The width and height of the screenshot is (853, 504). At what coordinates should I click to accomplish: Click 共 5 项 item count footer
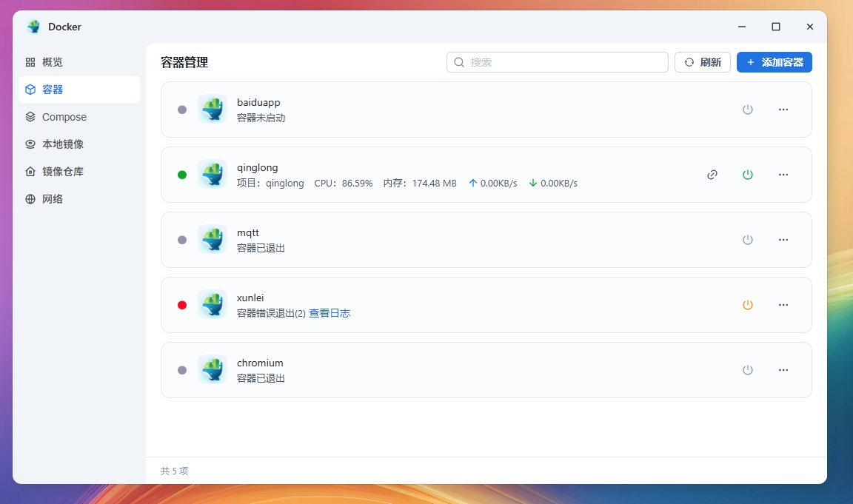pos(175,471)
